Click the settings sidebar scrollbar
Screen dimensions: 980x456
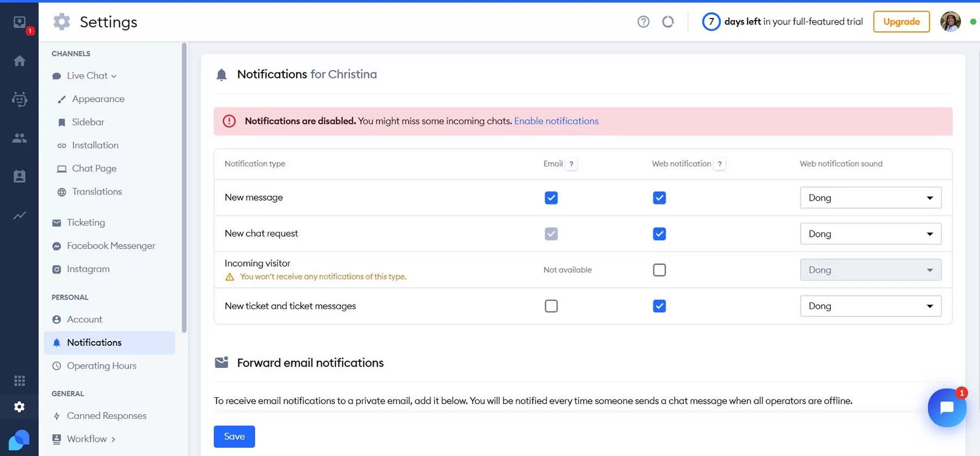(184, 188)
